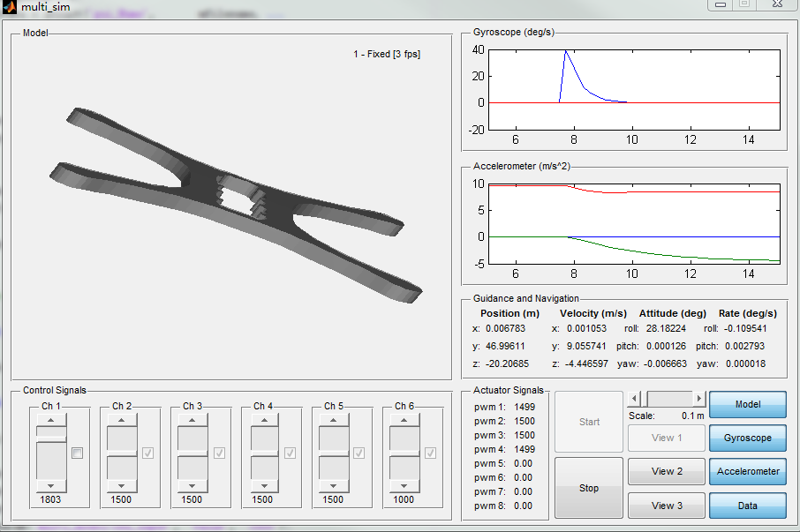Image resolution: width=800 pixels, height=532 pixels.
Task: Select the Ch 1 value showing 1803
Action: [59, 498]
